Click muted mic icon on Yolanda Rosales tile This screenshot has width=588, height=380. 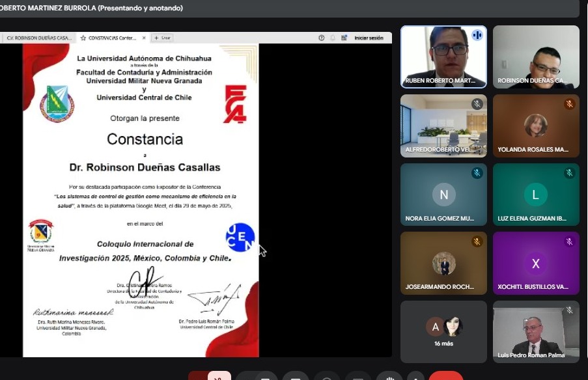pos(569,104)
